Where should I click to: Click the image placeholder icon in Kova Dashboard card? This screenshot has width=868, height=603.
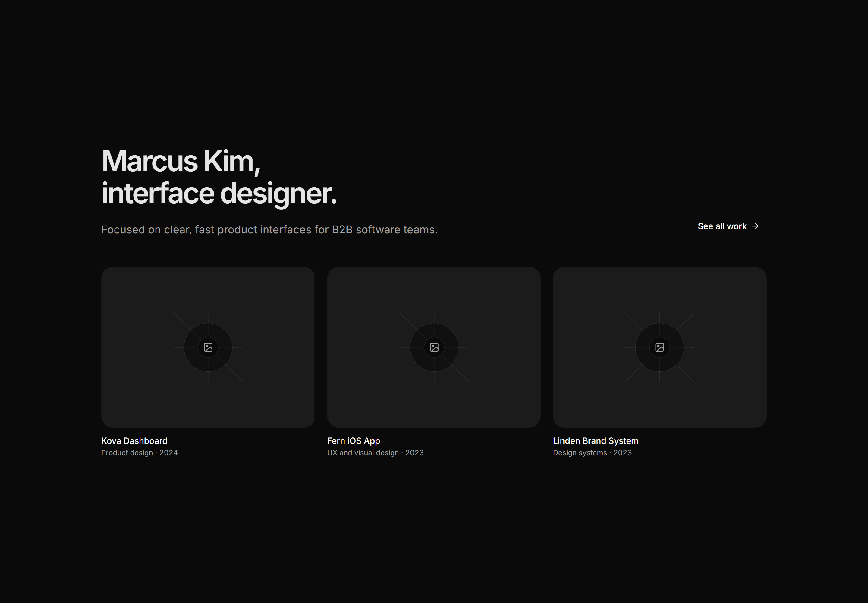click(208, 347)
